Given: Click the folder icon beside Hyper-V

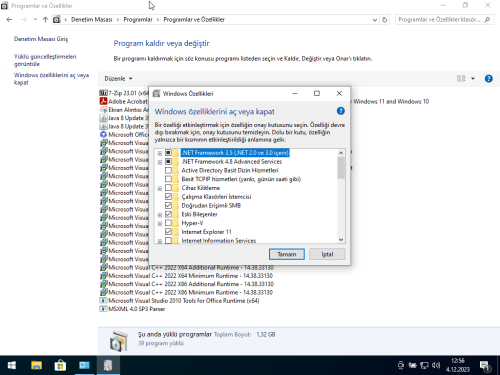Looking at the screenshot, I should [176, 223].
